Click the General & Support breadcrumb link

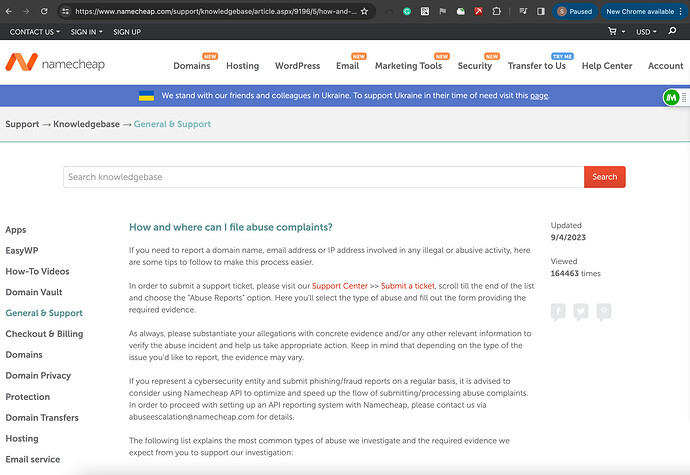click(172, 124)
